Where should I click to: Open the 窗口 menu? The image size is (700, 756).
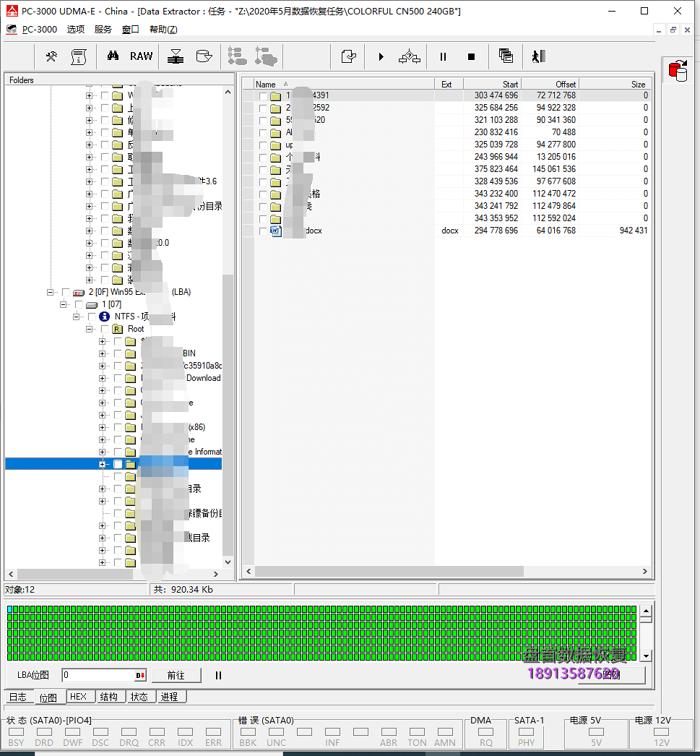tap(131, 30)
